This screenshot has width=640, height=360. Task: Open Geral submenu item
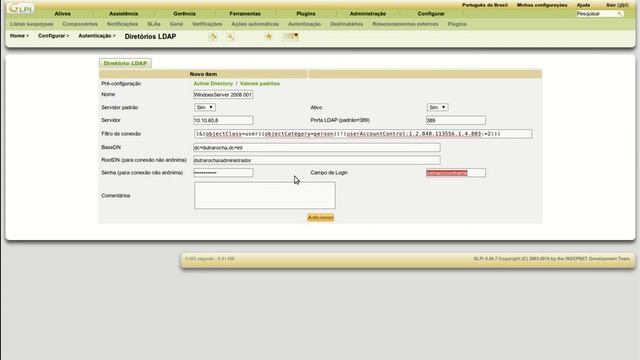176,24
